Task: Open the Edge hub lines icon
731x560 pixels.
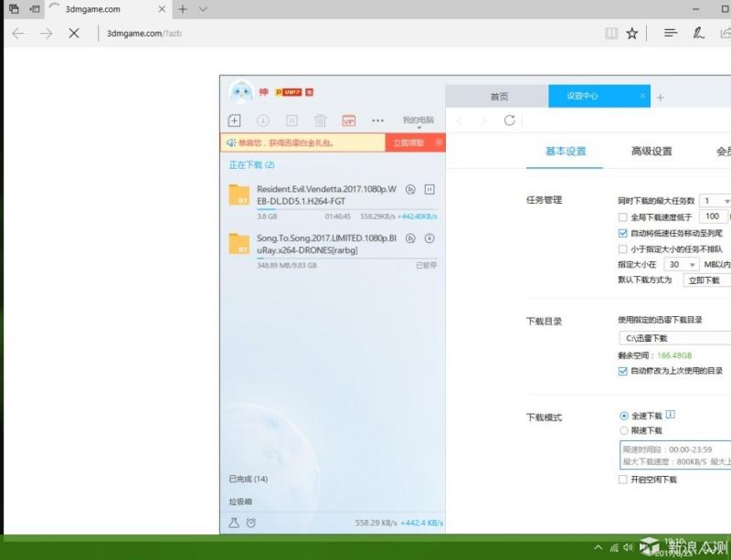Action: click(x=671, y=33)
